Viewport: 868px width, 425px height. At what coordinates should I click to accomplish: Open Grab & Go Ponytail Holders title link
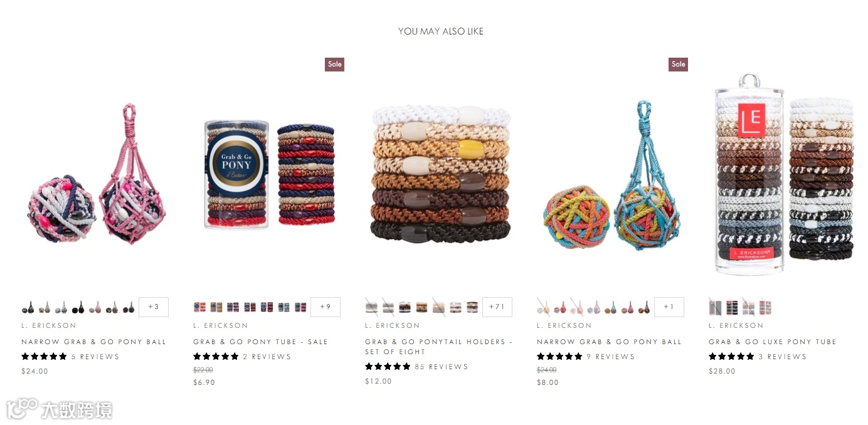point(439,347)
